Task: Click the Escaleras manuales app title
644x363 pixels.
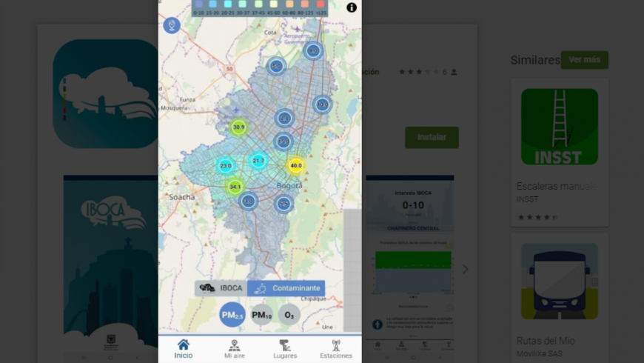Action: [x=557, y=186]
